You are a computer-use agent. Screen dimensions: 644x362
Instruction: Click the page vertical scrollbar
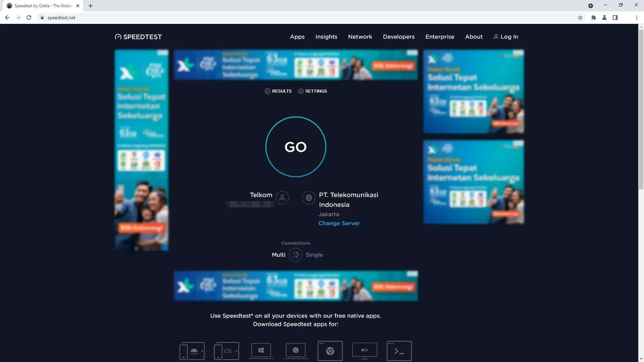641,109
